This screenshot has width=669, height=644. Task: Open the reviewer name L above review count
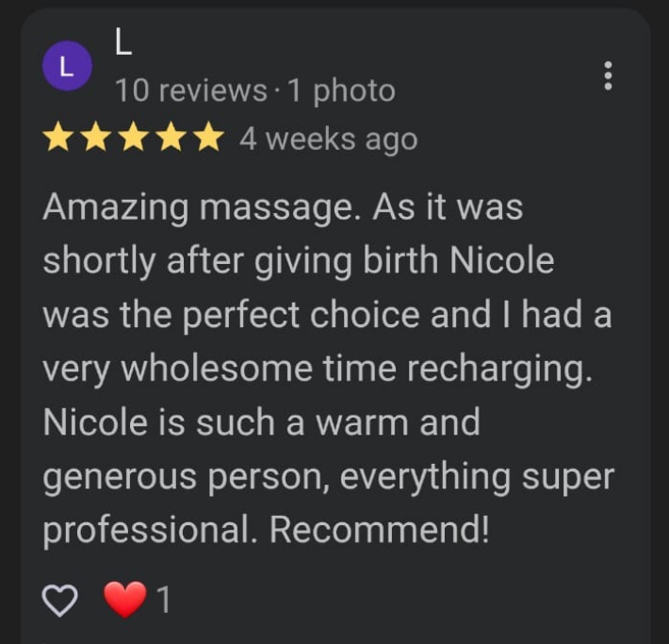(x=123, y=41)
